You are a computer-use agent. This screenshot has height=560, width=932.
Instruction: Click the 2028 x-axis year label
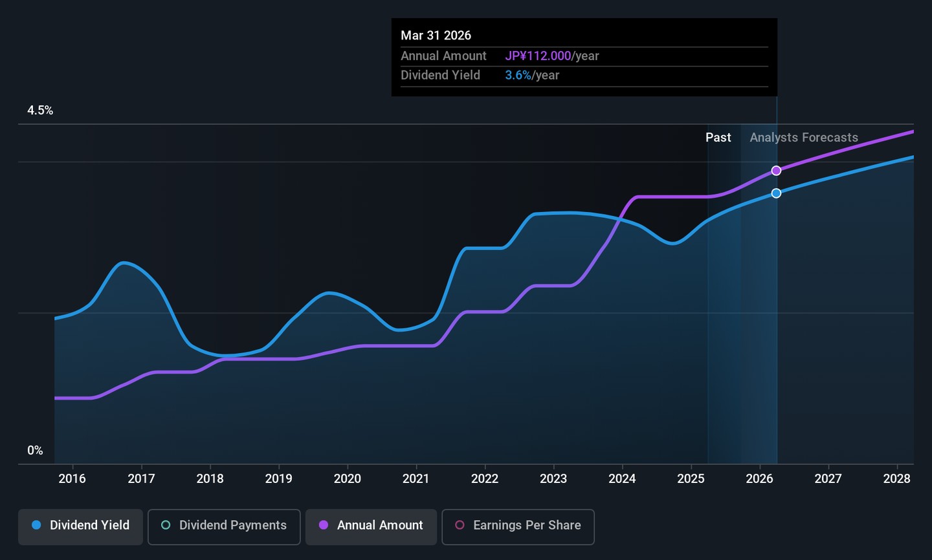(896, 479)
